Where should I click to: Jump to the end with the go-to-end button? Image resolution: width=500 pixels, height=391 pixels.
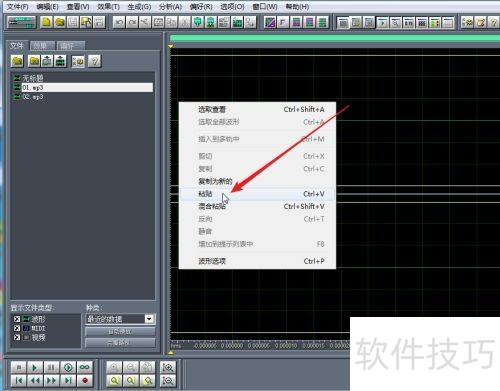(x=68, y=380)
